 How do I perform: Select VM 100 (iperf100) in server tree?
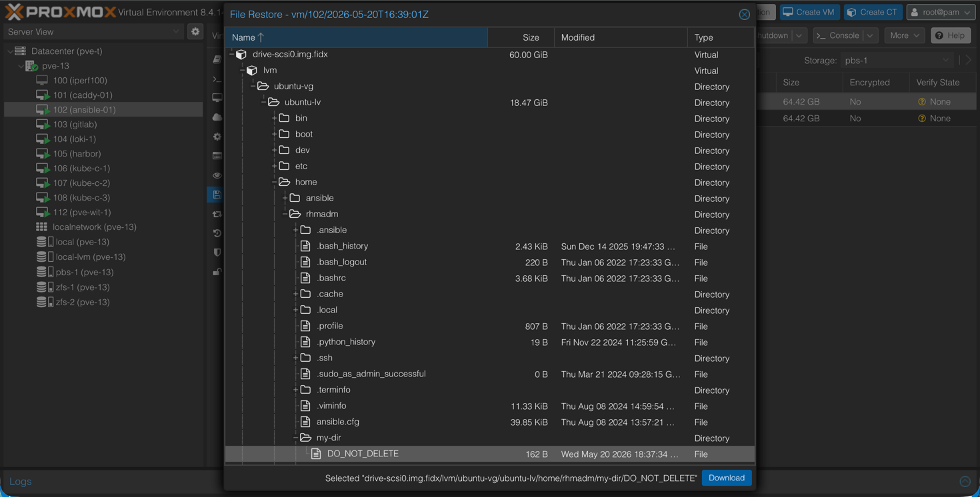point(103,81)
